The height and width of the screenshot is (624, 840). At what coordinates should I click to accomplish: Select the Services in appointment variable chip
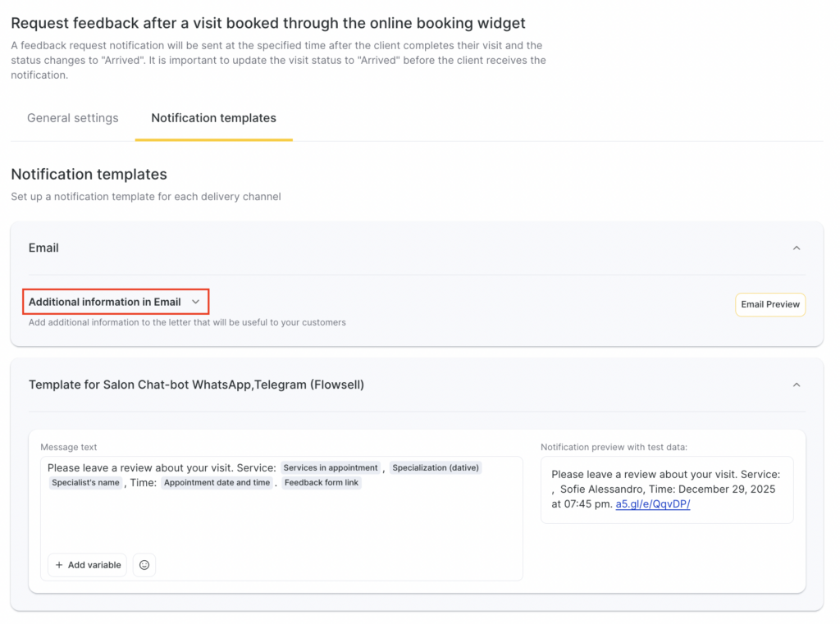coord(331,467)
